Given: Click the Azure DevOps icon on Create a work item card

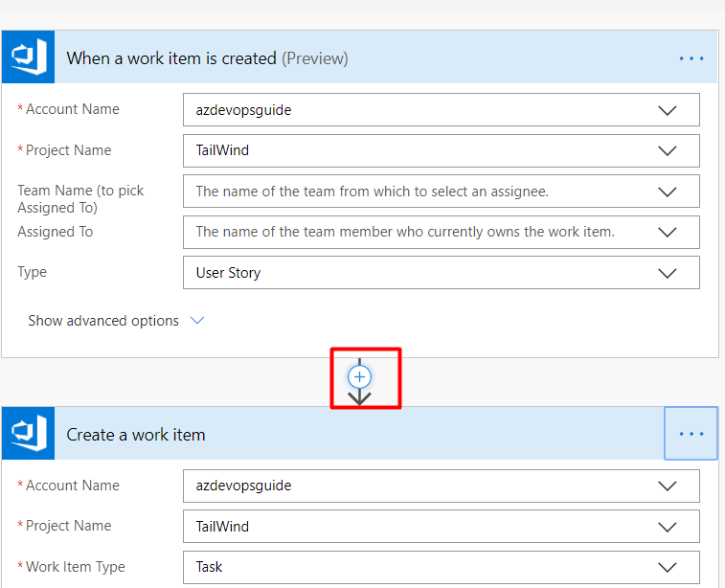Looking at the screenshot, I should pyautogui.click(x=28, y=433).
